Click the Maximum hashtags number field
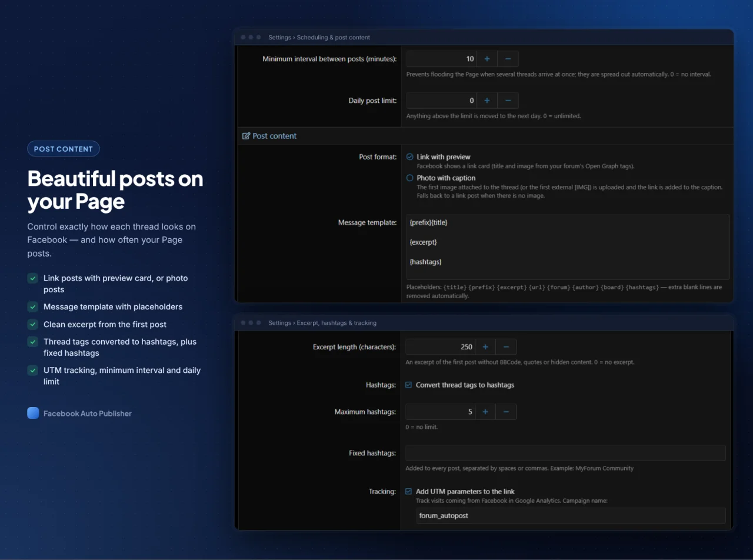Image resolution: width=753 pixels, height=560 pixels. (x=440, y=412)
